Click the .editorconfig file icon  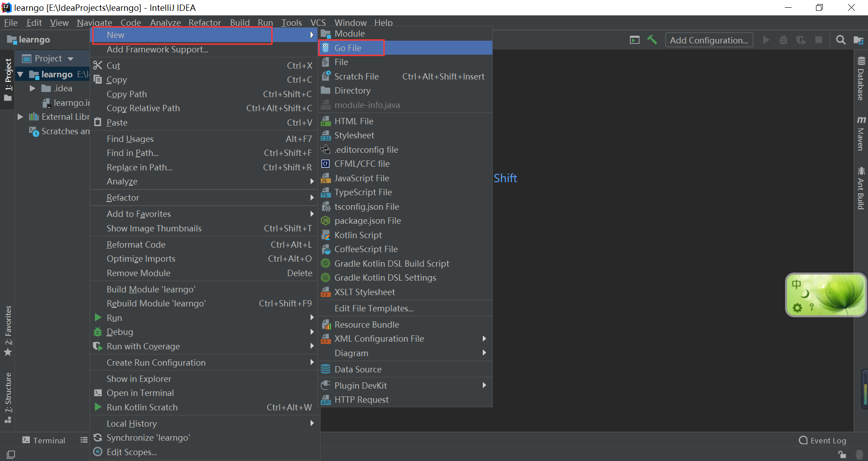[325, 150]
